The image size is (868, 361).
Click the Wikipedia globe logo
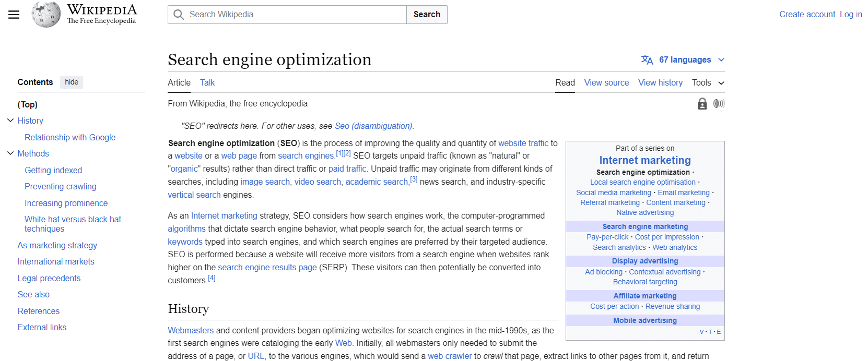[46, 14]
